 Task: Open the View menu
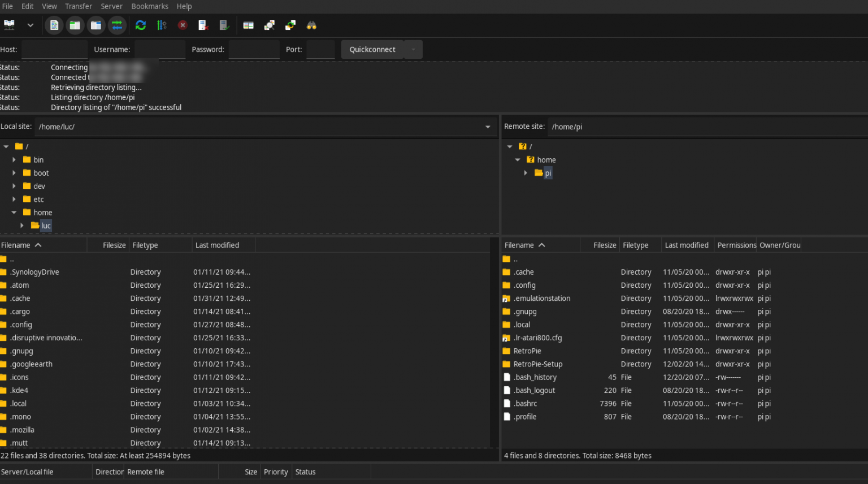pos(50,6)
